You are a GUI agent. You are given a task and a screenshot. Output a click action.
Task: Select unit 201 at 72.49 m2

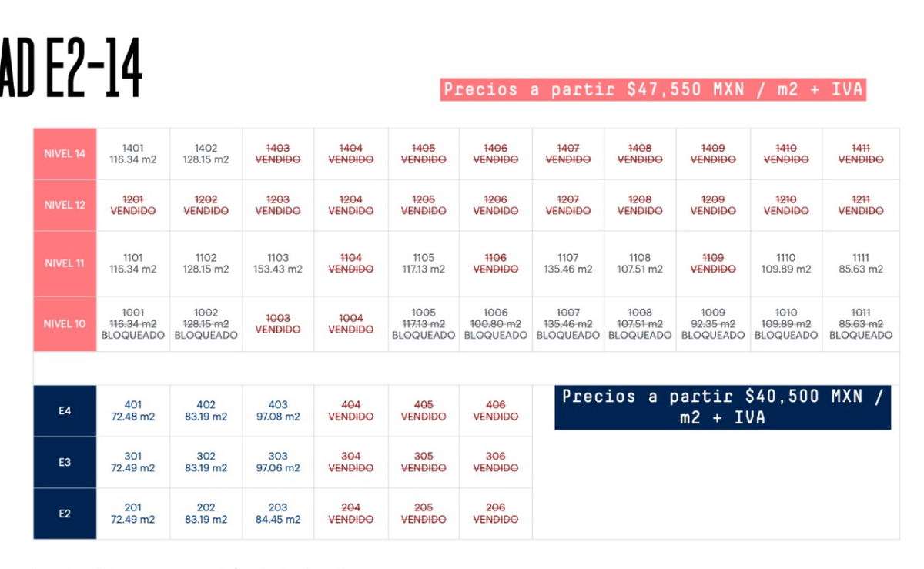[x=133, y=514]
